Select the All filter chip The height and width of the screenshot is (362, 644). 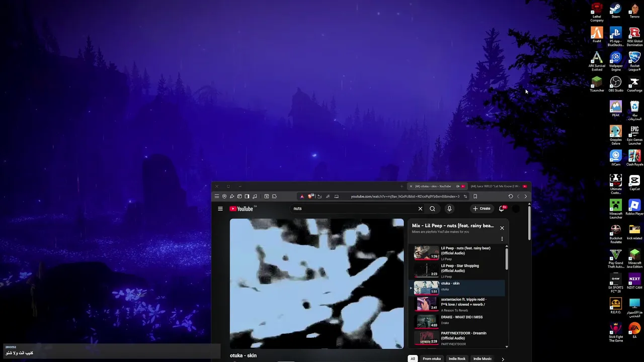pyautogui.click(x=413, y=358)
